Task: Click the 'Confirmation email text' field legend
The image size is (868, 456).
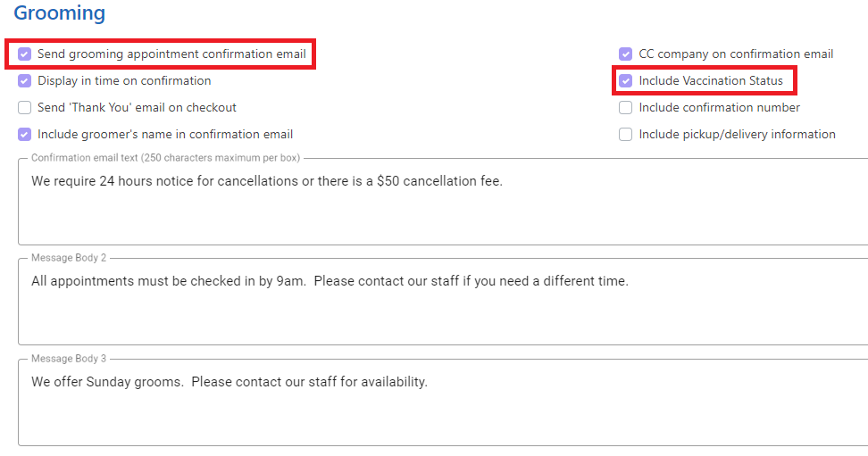Action: click(165, 158)
